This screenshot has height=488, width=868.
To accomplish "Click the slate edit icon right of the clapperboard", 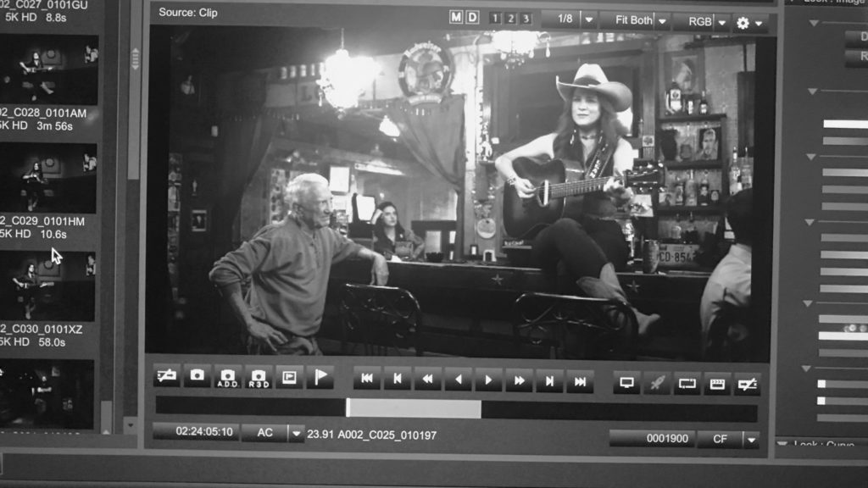I will click(748, 385).
